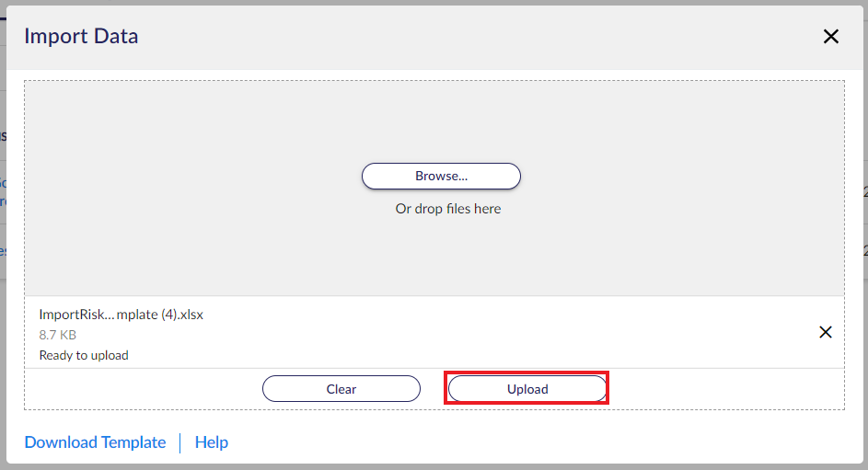
Task: Click the dialog header bar beside the title
Action: 476,37
